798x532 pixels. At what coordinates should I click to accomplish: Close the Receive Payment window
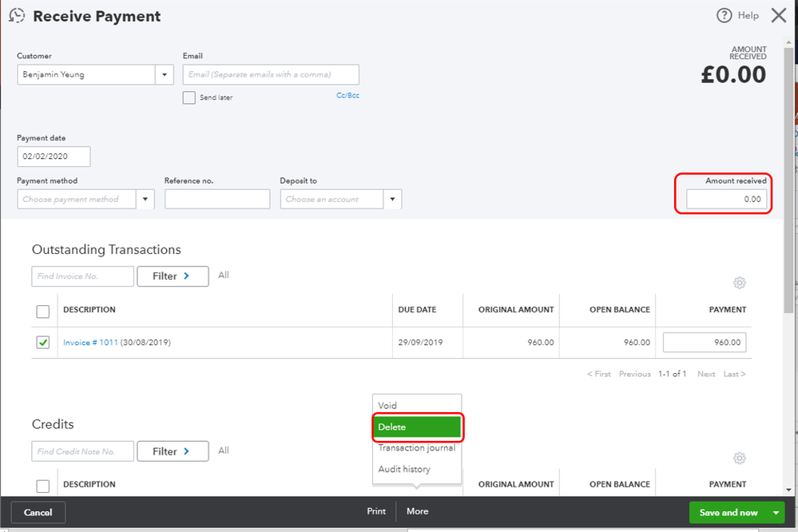coord(778,15)
